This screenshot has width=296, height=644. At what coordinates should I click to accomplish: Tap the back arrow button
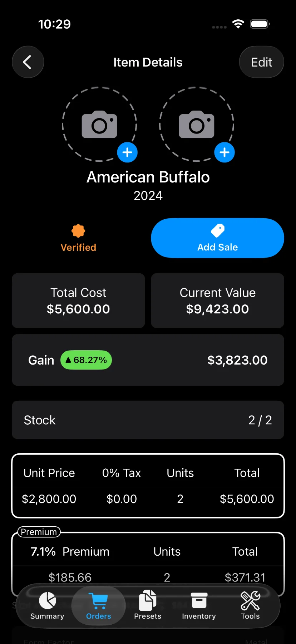tap(28, 62)
